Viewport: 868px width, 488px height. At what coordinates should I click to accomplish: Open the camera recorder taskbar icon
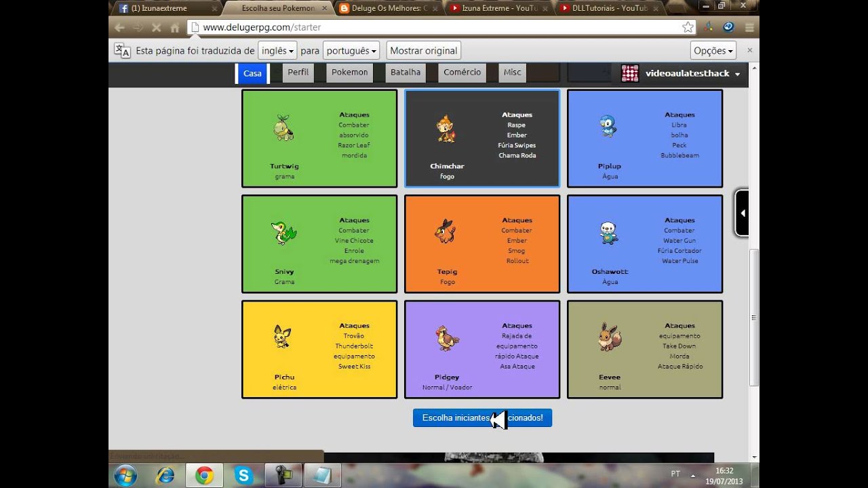(283, 476)
